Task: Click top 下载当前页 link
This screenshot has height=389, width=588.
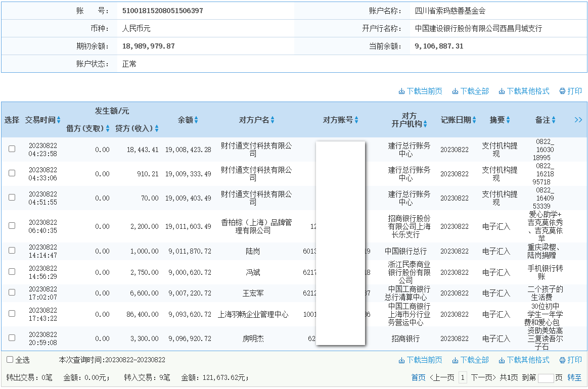Action: [424, 91]
